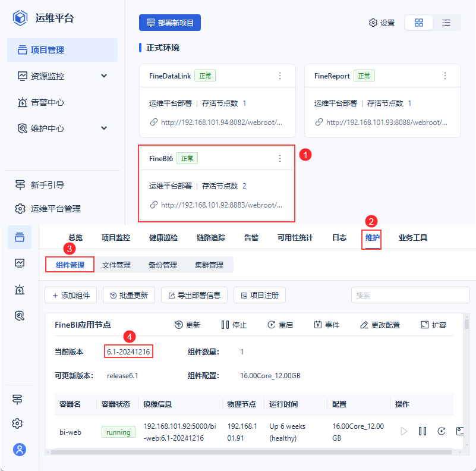
Task: Switch to the 链路追踪 tab
Action: pyautogui.click(x=211, y=238)
